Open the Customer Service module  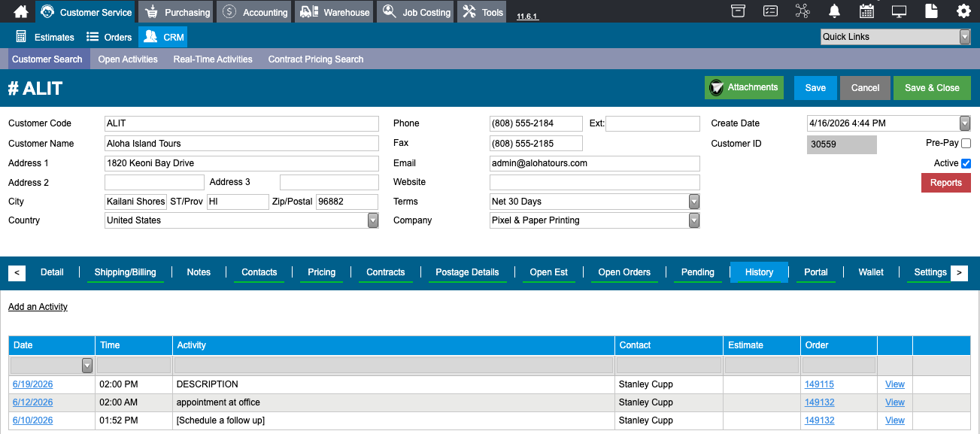pyautogui.click(x=86, y=12)
